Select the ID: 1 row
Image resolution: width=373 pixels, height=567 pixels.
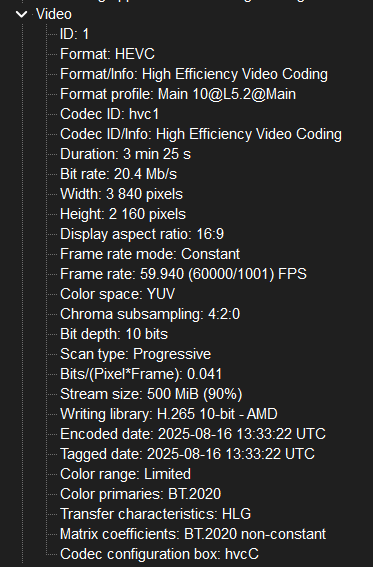[74, 34]
